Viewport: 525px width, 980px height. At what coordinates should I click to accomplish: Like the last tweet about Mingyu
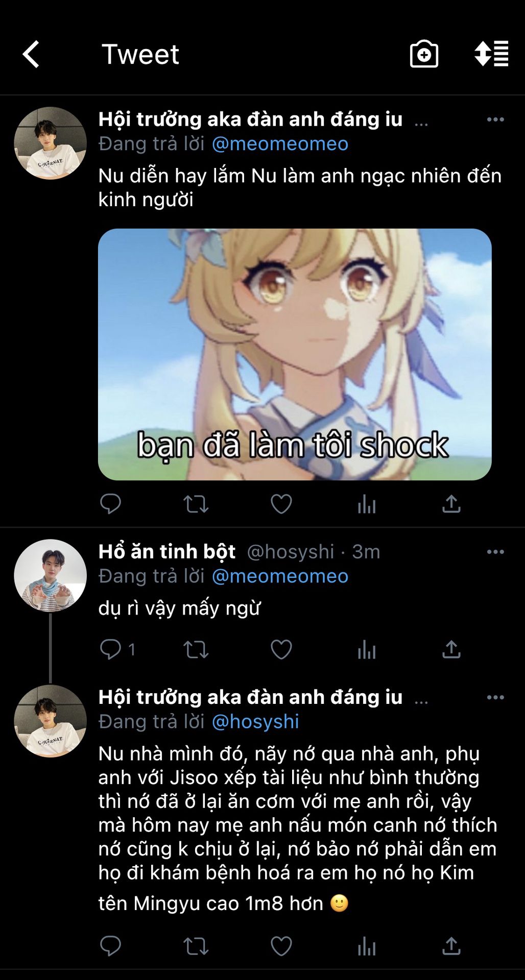281,946
